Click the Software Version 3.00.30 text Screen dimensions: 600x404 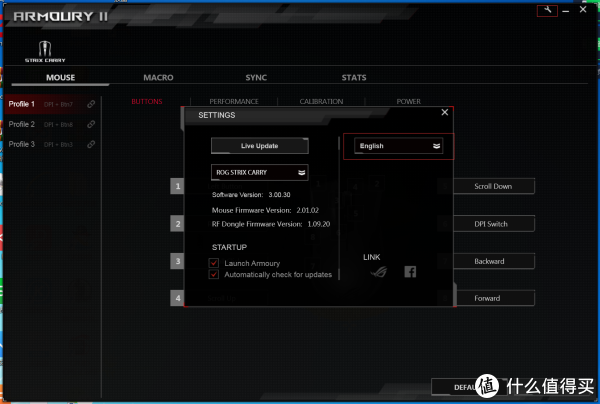tap(251, 195)
